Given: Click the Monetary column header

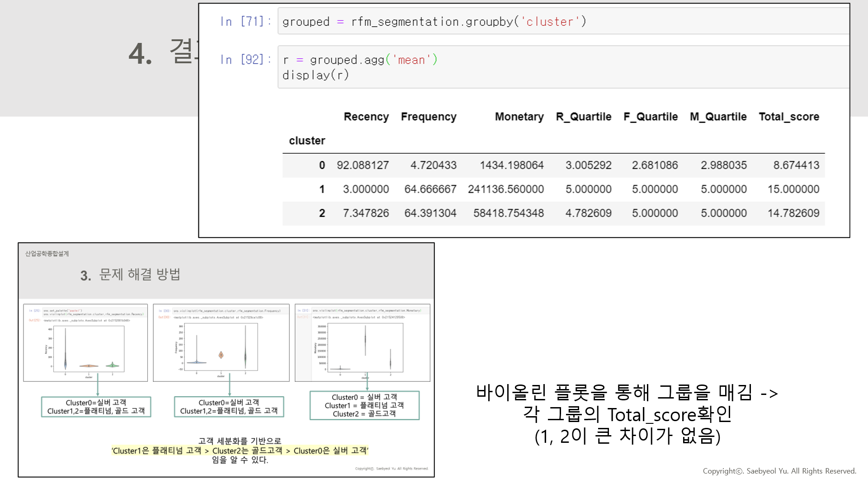Looking at the screenshot, I should pos(519,117).
